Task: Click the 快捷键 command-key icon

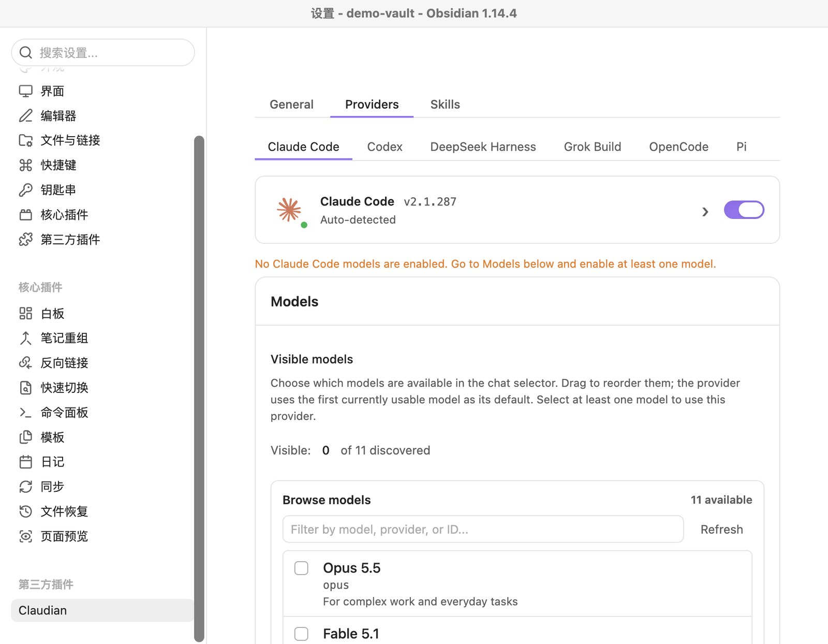Action: tap(26, 165)
